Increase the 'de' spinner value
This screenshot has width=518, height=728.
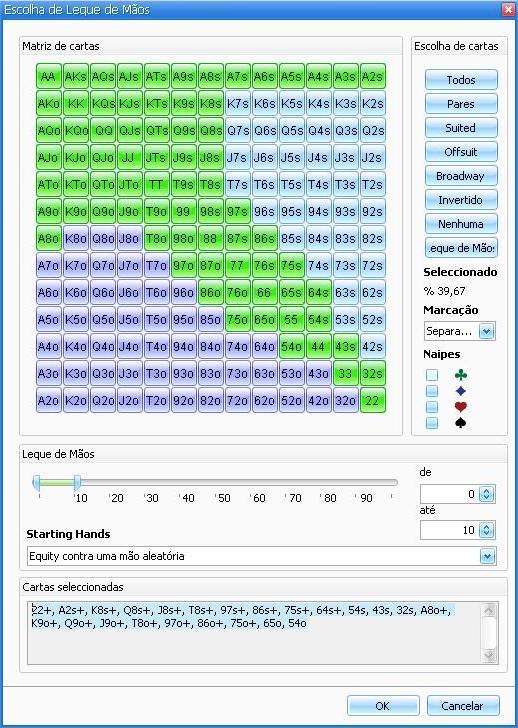pyautogui.click(x=487, y=490)
